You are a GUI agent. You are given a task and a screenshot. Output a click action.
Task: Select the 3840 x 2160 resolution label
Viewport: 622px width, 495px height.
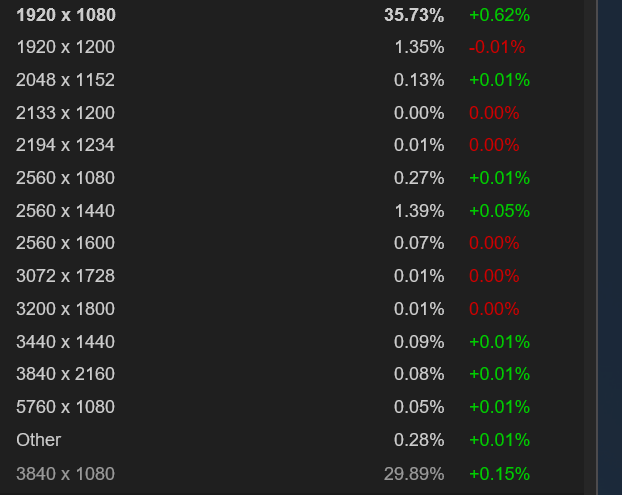[x=66, y=374]
